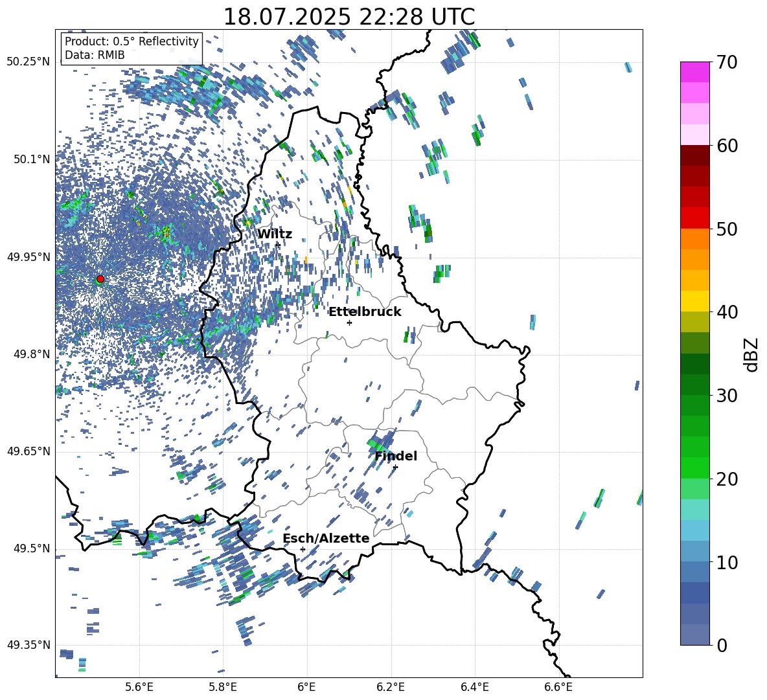767x700 pixels.
Task: Click the title timestamp 18.07.2025 22:28 UTC
Action: coord(349,17)
